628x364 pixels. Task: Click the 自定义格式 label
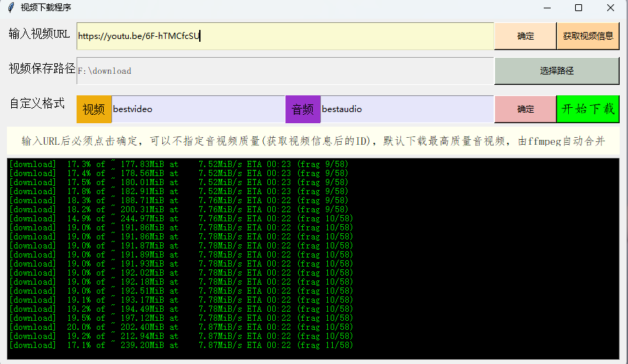[x=37, y=103]
